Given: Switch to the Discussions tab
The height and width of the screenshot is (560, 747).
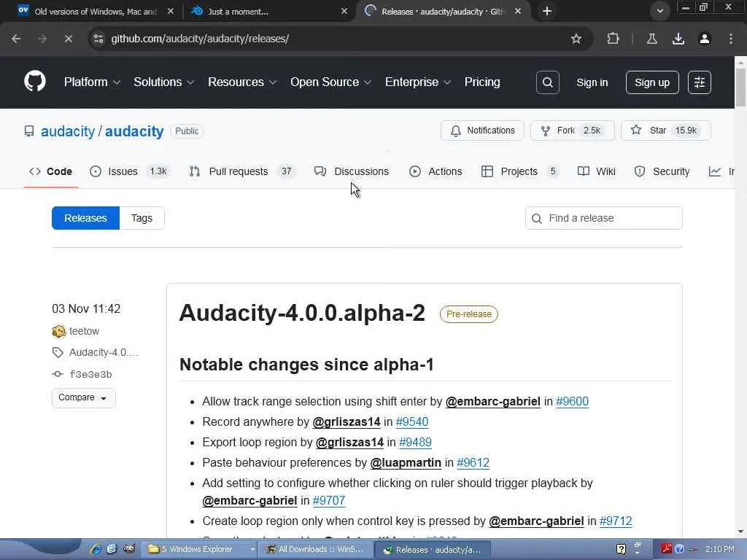Looking at the screenshot, I should 352,171.
